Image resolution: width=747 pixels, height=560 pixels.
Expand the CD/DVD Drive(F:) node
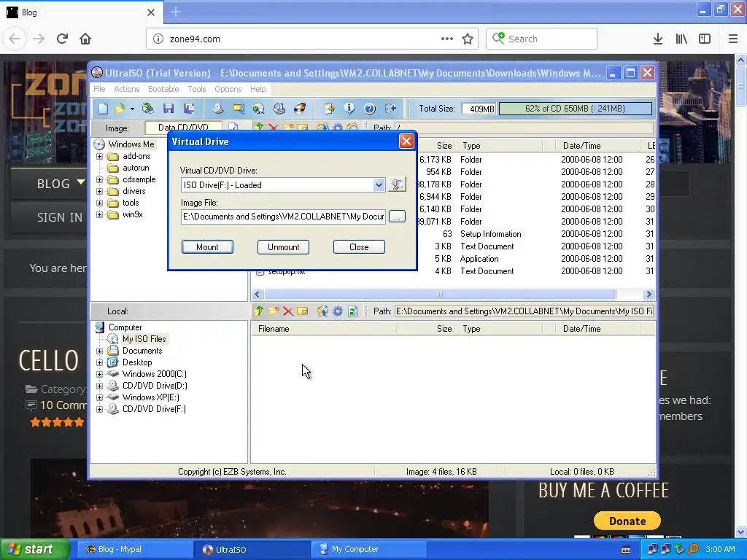[99, 409]
